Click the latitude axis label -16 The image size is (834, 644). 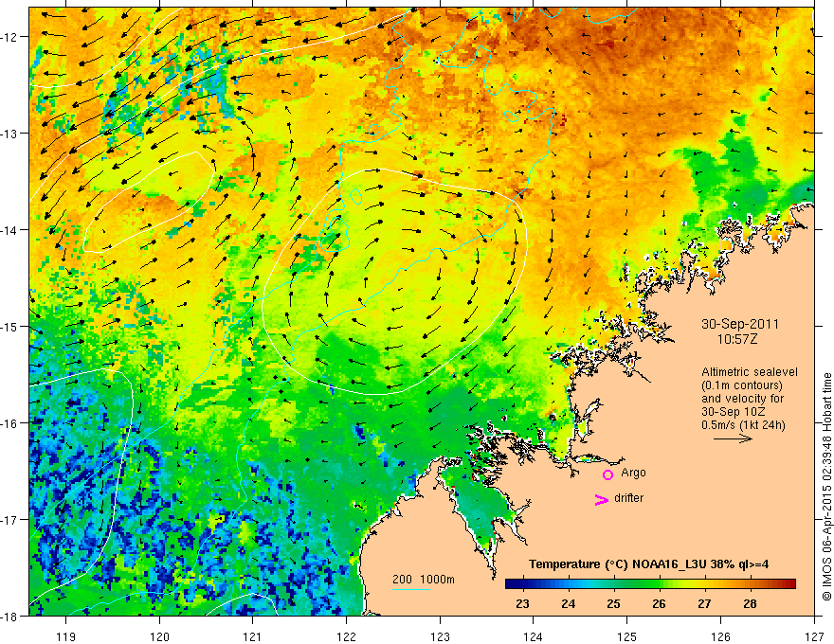tap(10, 423)
